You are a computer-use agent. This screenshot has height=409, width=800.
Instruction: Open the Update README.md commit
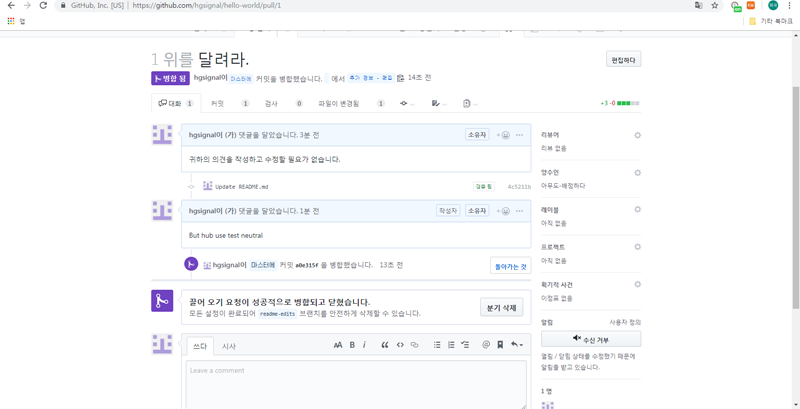click(242, 187)
